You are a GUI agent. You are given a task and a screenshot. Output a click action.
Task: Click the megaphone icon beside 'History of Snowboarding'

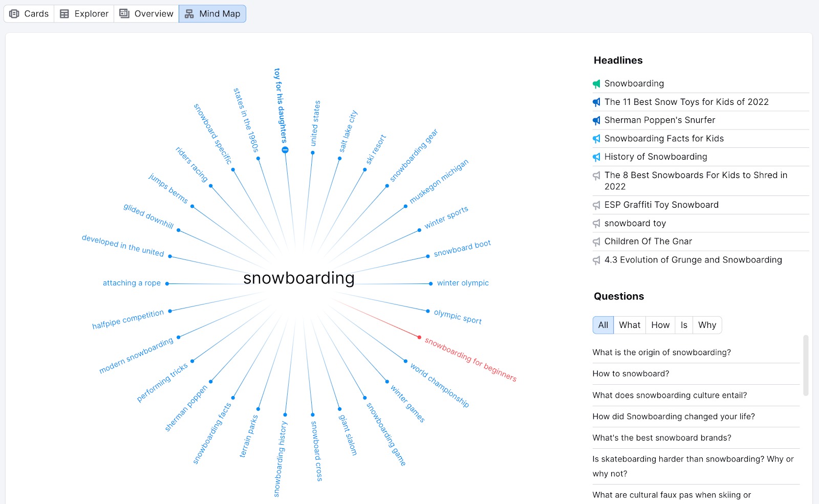pos(596,157)
